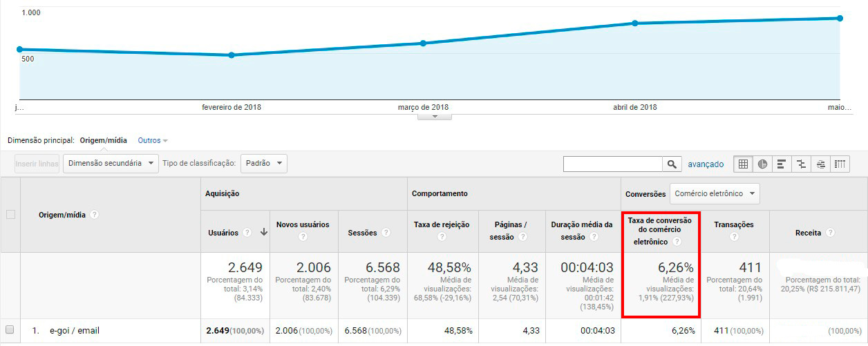868x346 pixels.
Task: Switch to the term cloud view
Action: point(820,164)
